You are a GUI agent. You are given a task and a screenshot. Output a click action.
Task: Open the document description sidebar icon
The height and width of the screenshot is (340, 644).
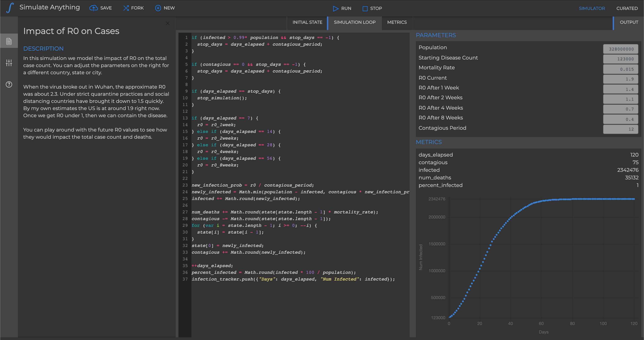click(9, 41)
